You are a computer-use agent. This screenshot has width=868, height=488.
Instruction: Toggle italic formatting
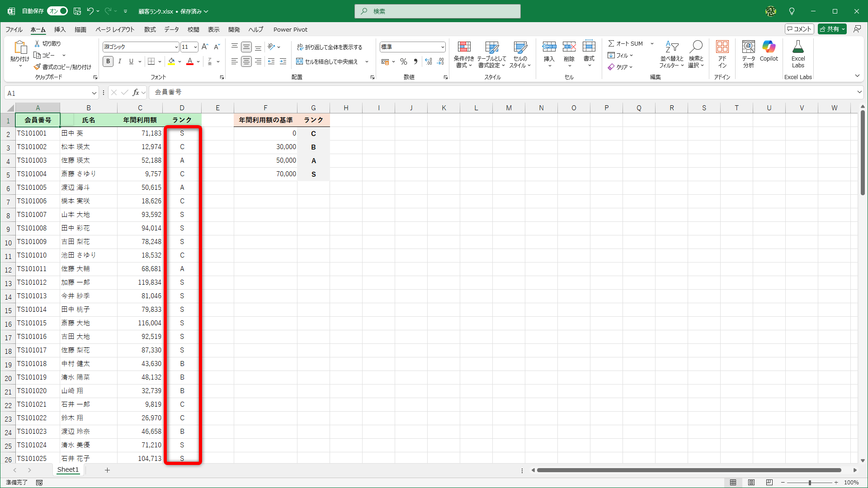120,61
